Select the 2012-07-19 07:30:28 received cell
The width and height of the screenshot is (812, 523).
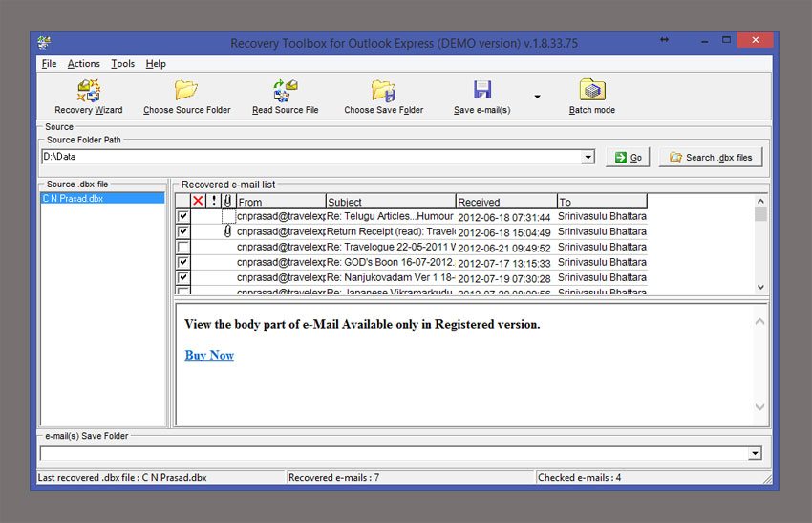506,278
